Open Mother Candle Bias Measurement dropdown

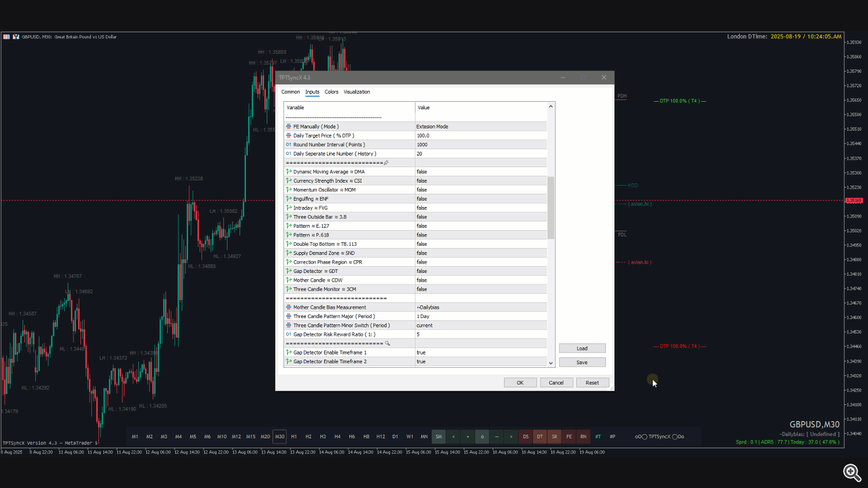tap(480, 308)
